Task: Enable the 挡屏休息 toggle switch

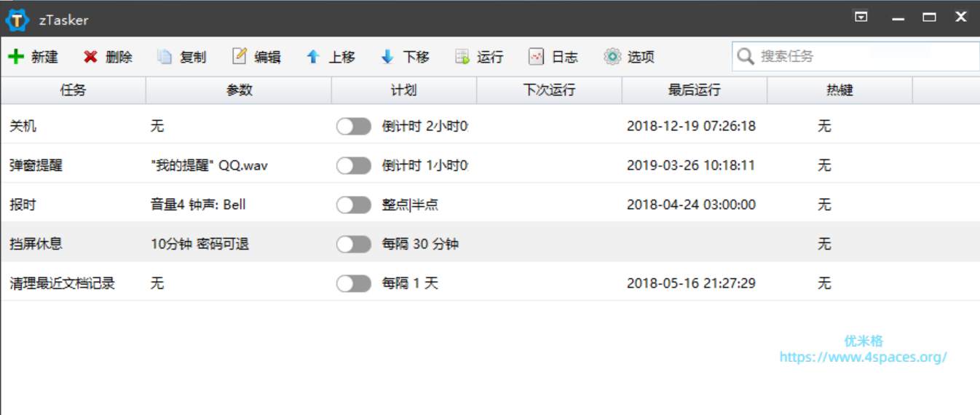Action: (354, 245)
